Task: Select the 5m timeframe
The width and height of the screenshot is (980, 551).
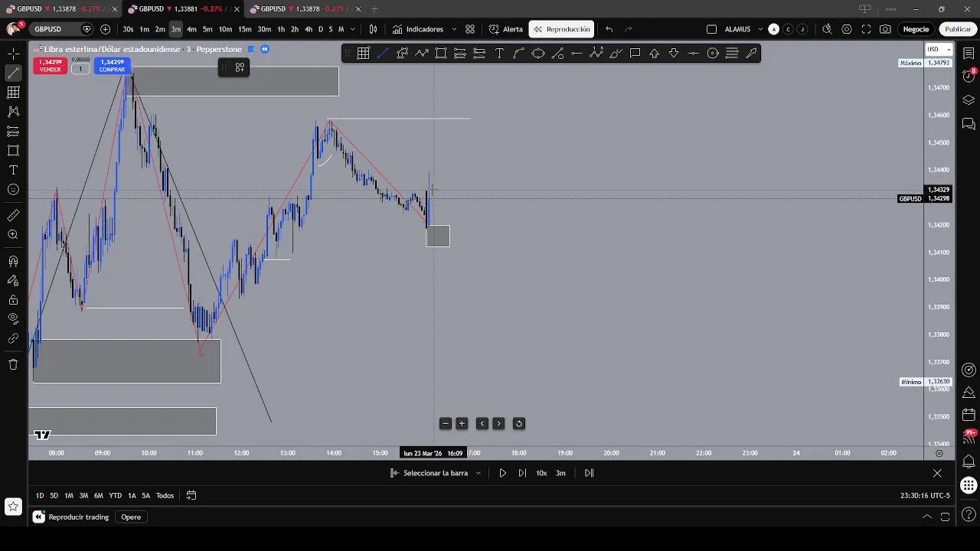Action: click(x=207, y=29)
